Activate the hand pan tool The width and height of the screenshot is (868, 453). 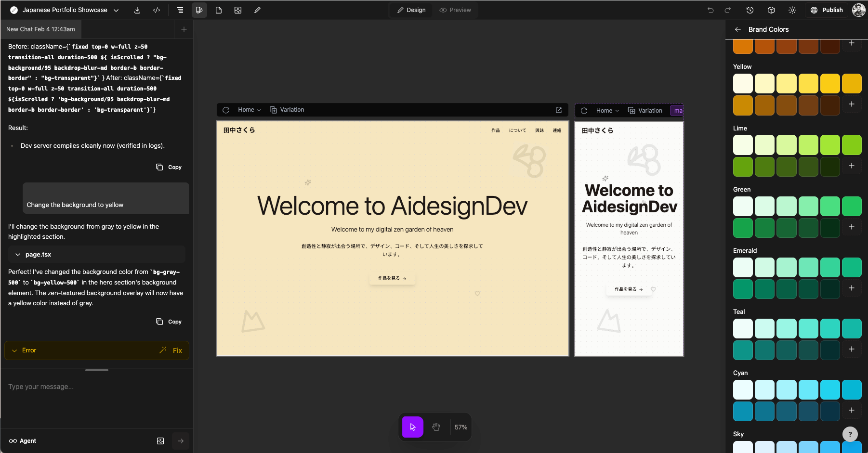pos(436,427)
